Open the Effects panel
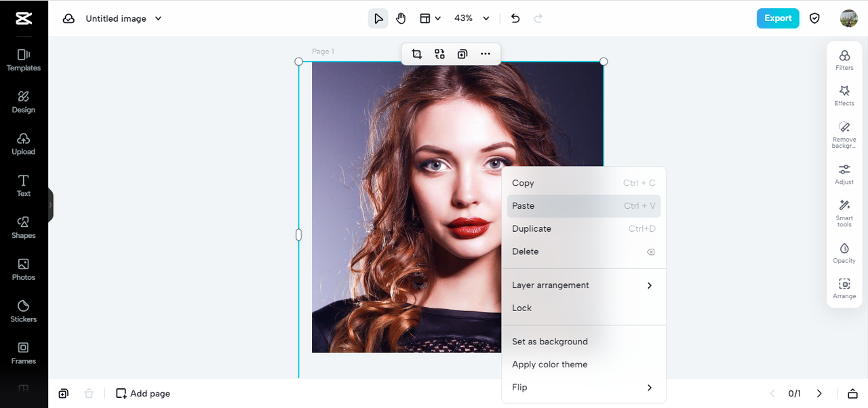The width and height of the screenshot is (868, 408). [844, 96]
